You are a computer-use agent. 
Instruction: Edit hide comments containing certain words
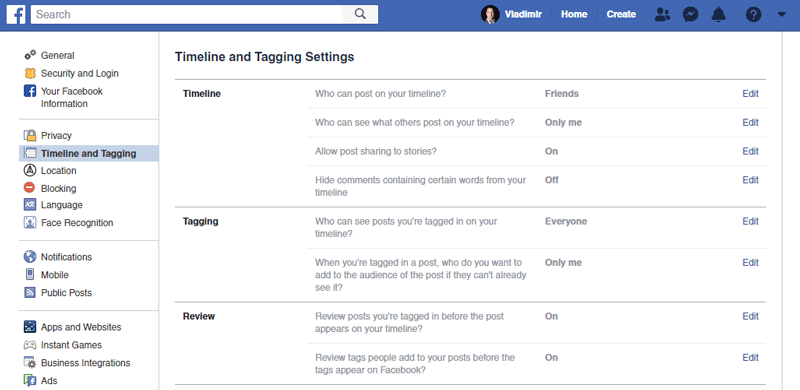tap(750, 180)
